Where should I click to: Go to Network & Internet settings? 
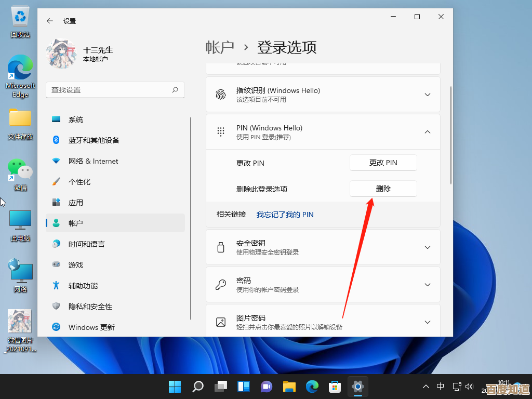94,161
